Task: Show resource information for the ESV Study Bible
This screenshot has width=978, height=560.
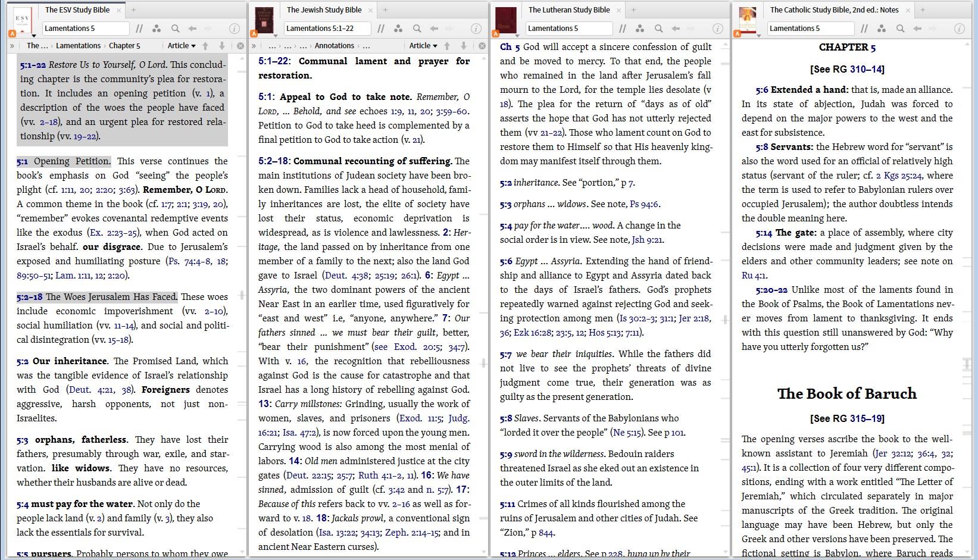Action: click(235, 29)
